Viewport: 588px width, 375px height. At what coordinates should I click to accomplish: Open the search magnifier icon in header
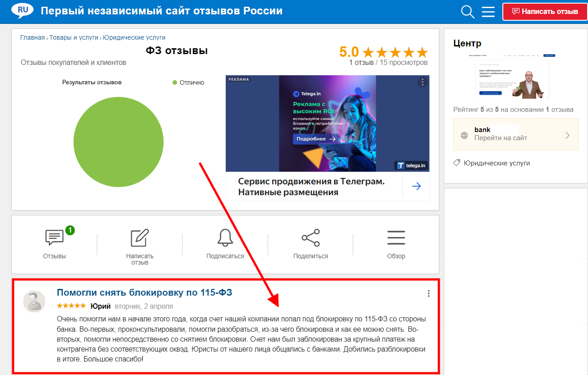click(x=468, y=12)
